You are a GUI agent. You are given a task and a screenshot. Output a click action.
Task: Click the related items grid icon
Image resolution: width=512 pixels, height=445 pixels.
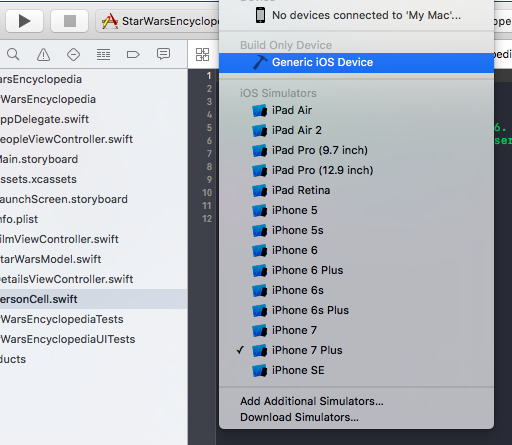[202, 54]
